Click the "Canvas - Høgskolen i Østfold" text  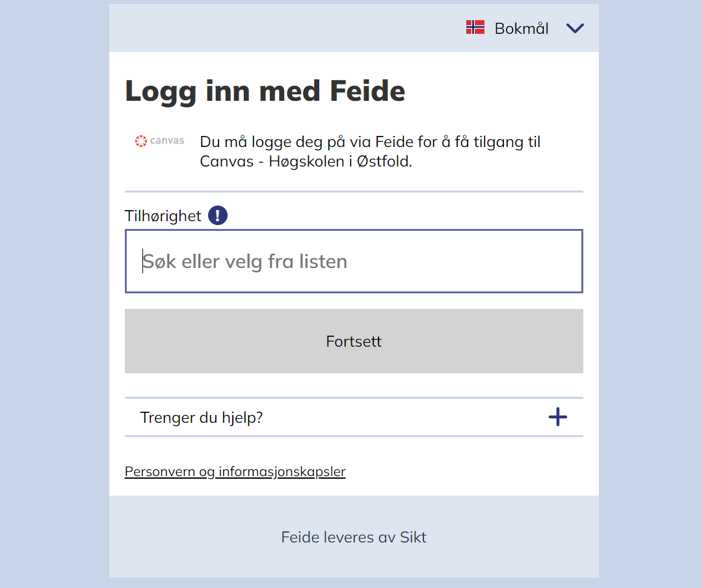point(306,161)
